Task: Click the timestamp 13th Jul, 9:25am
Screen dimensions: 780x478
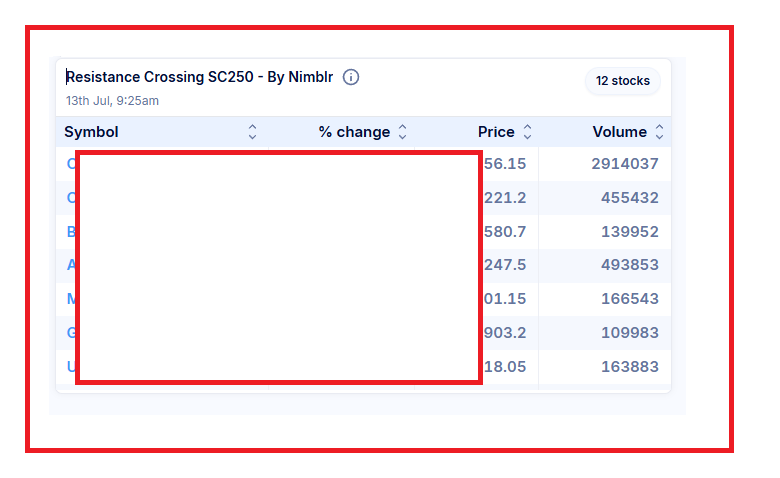Action: point(112,100)
